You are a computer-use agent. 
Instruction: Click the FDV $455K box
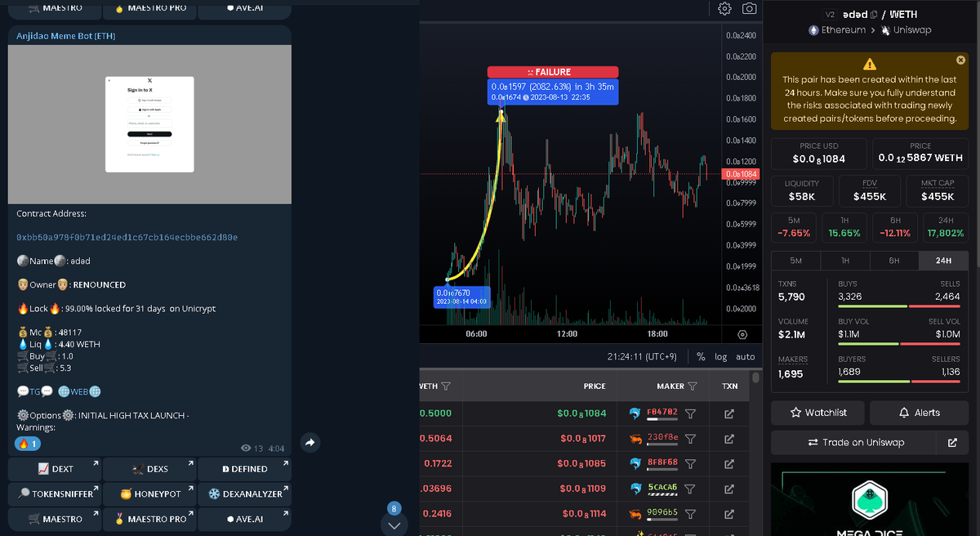coord(870,190)
